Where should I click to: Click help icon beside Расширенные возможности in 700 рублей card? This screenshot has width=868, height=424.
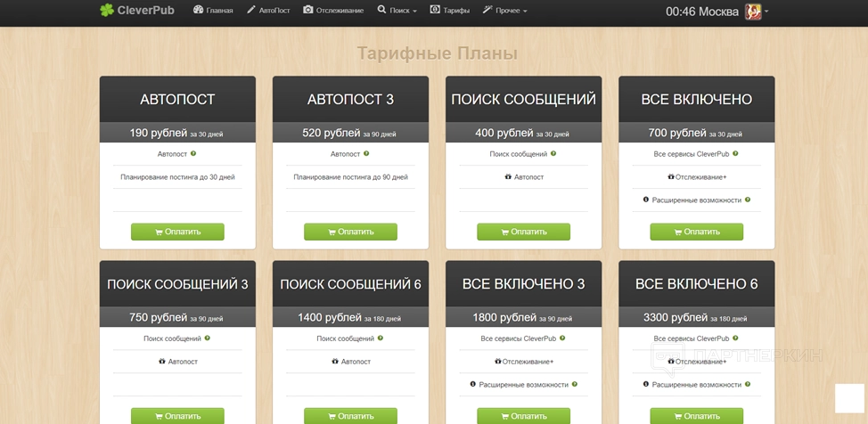point(748,200)
